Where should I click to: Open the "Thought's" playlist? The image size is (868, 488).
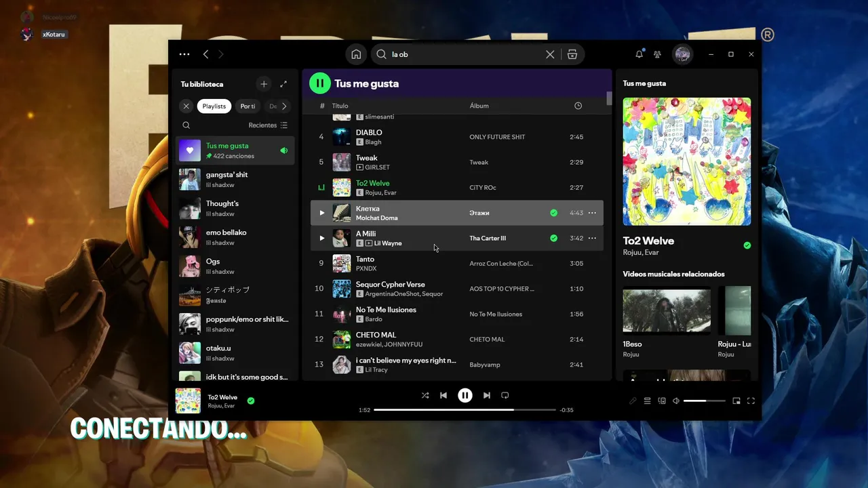pyautogui.click(x=235, y=208)
